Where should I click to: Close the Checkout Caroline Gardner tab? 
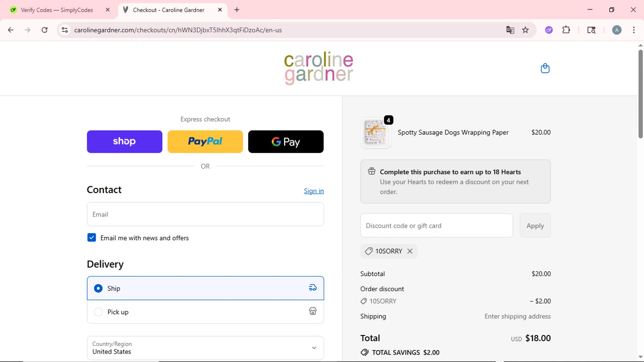coord(220,10)
